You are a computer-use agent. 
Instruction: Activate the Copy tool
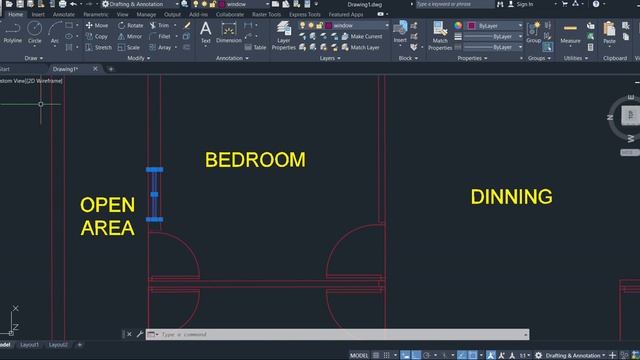point(97,36)
